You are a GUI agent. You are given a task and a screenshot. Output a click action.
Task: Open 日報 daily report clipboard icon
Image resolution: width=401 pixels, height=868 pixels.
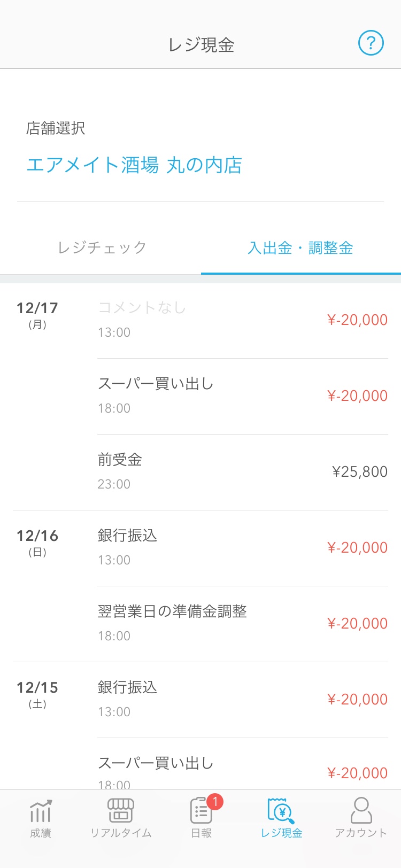coord(202,811)
